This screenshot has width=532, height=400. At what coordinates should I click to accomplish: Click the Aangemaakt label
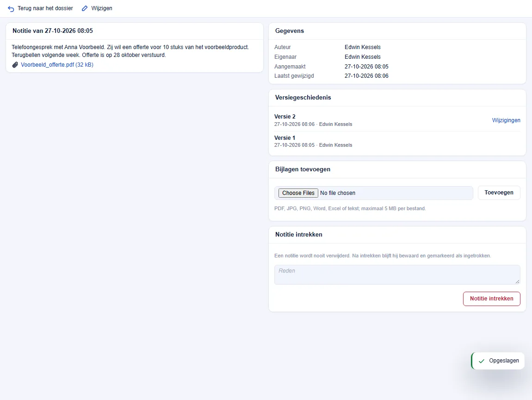point(290,67)
